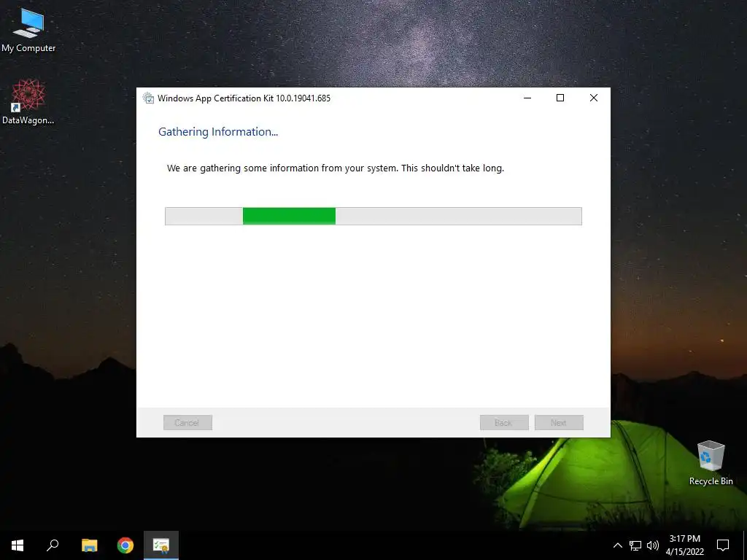Click the Show Desktop sliver at taskbar end
The width and height of the screenshot is (747, 560).
pyautogui.click(x=745, y=545)
